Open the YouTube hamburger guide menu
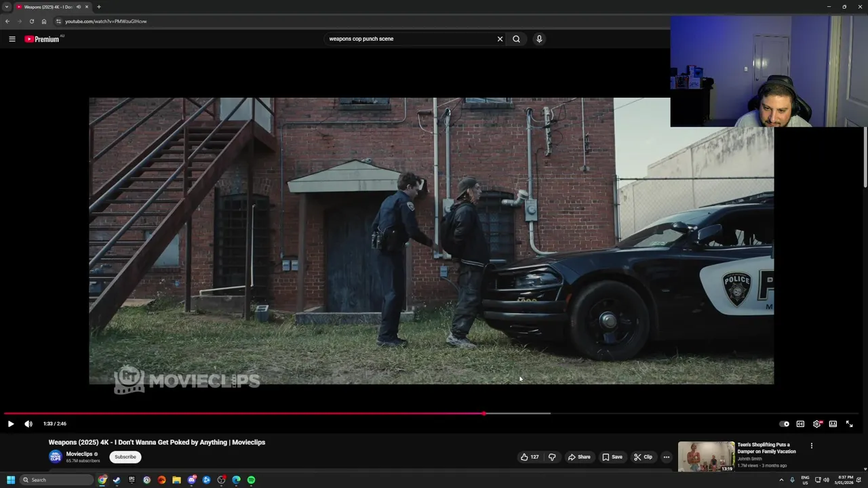Image resolution: width=868 pixels, height=488 pixels. 12,39
